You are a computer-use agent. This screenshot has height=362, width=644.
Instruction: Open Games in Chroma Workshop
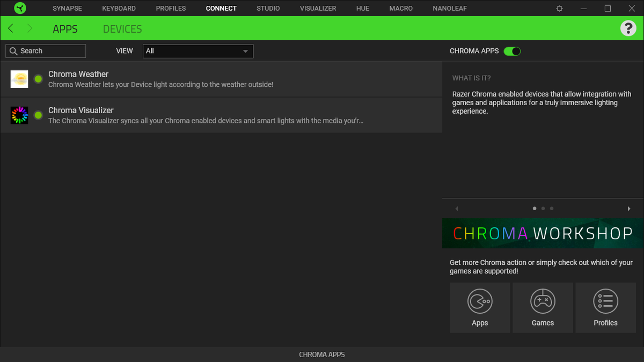(543, 308)
